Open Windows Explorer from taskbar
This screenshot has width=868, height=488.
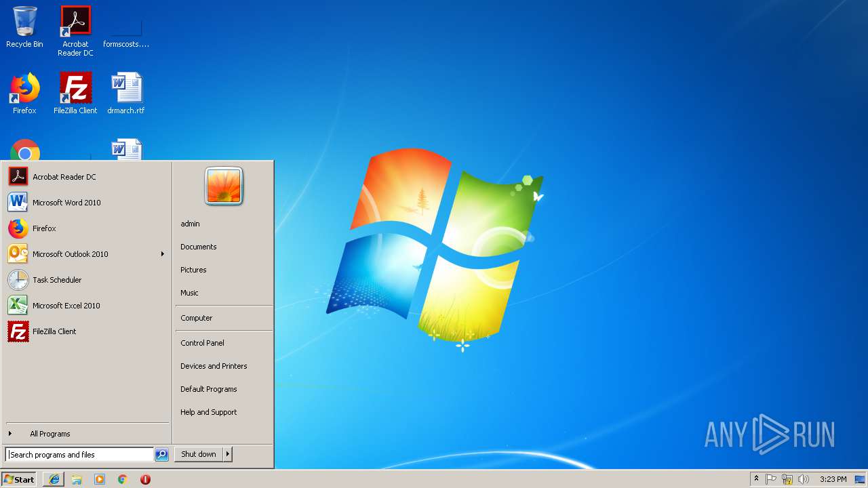pos(77,479)
